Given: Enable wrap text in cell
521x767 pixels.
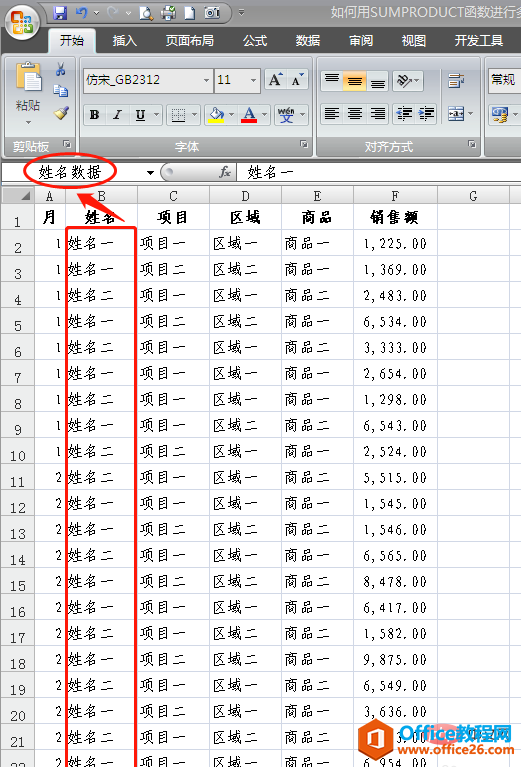Looking at the screenshot, I should click(x=456, y=81).
